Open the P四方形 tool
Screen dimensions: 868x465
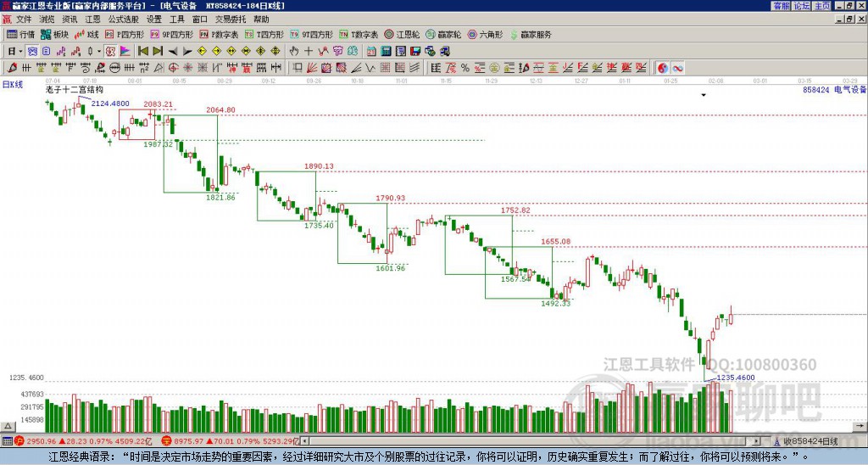pos(125,34)
